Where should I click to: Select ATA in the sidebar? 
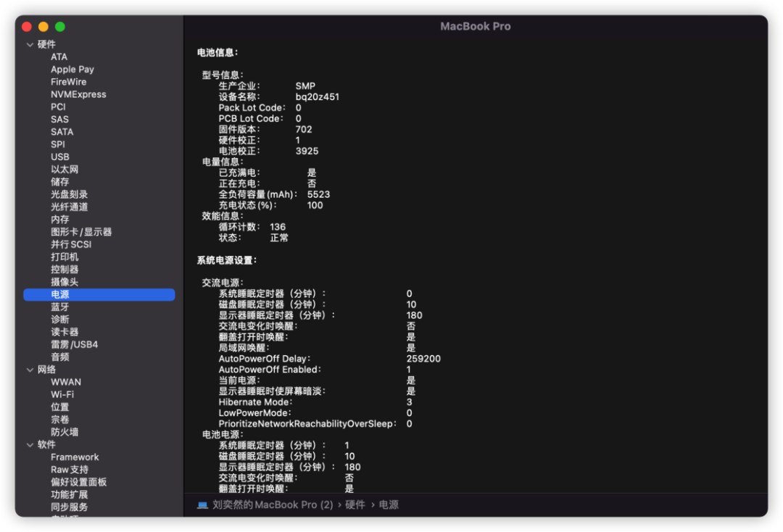pyautogui.click(x=59, y=57)
